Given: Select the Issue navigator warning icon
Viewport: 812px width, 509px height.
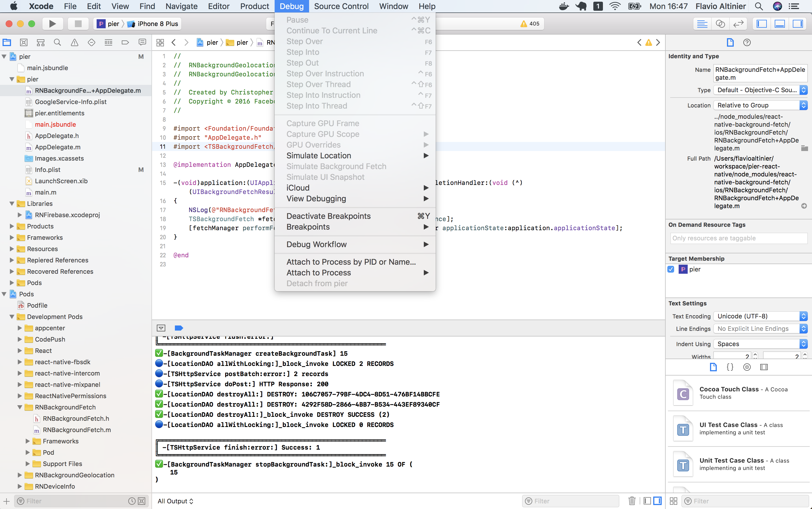Looking at the screenshot, I should 74,42.
